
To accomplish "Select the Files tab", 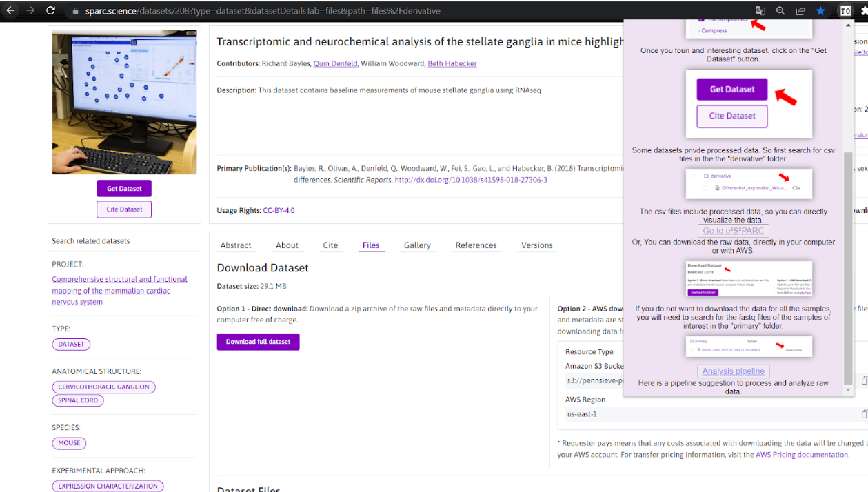I will (371, 245).
